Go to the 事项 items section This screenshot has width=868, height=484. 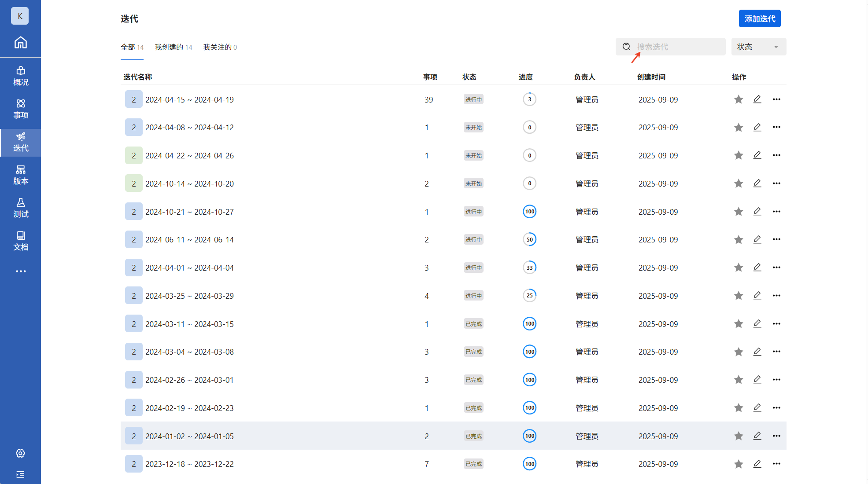coord(20,109)
